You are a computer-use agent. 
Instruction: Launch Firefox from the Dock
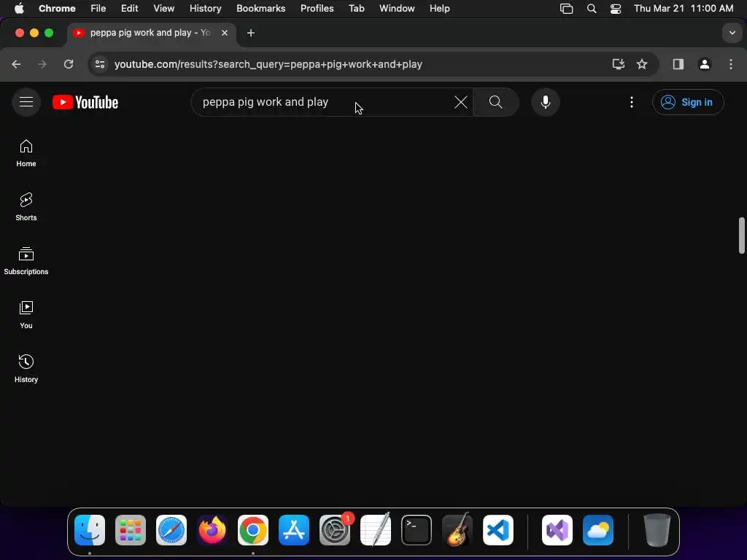[212, 530]
